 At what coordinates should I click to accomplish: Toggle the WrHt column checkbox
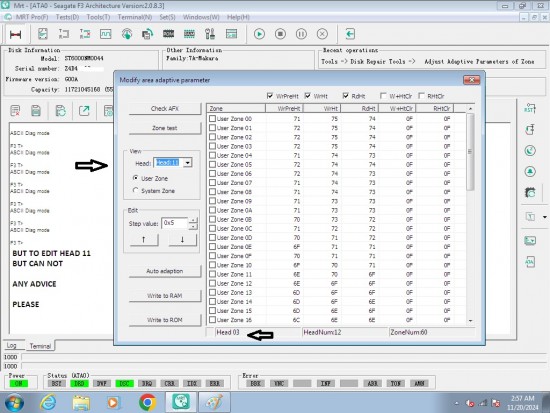[308, 96]
